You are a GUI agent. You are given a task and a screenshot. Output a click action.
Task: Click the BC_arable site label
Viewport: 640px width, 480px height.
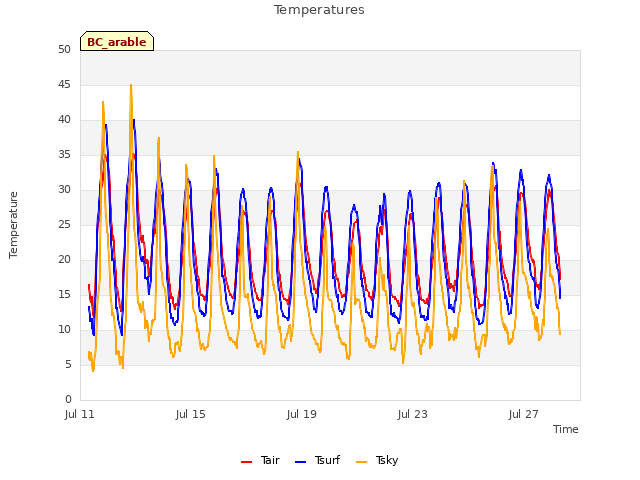coord(117,42)
